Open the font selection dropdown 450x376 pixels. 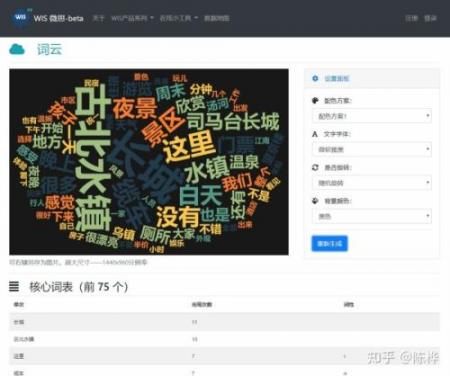(x=372, y=149)
